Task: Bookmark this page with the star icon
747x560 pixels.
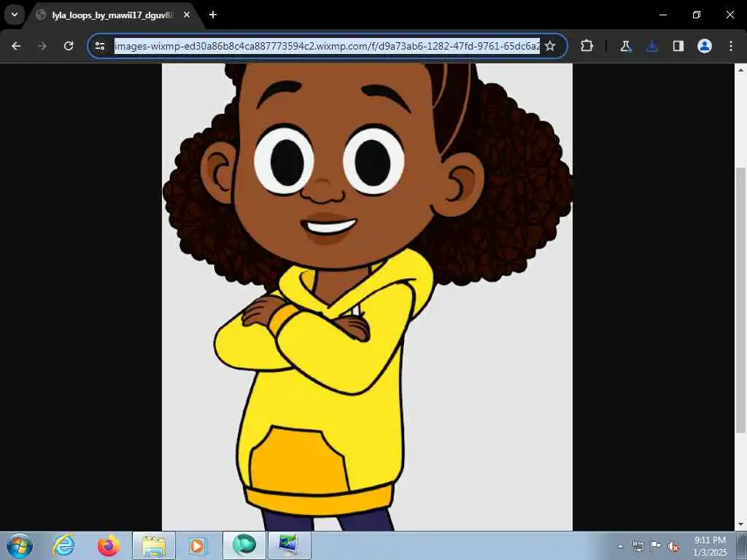Action: [x=550, y=46]
